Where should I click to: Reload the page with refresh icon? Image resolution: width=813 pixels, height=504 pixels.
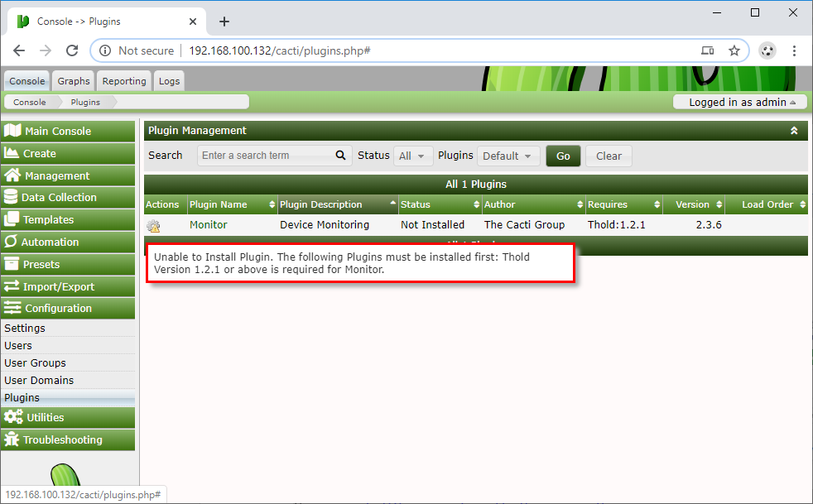pos(72,50)
